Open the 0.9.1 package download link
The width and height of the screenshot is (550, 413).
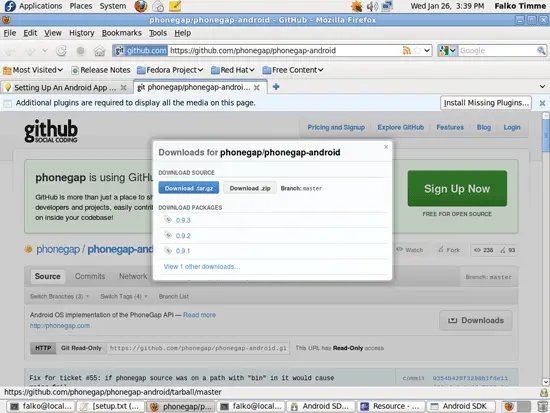[183, 251]
